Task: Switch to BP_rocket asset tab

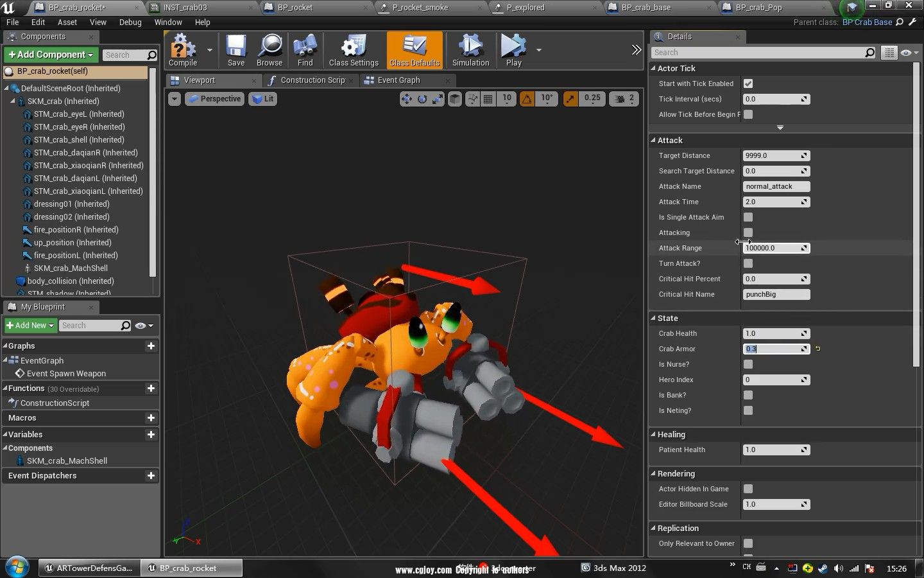Action: tap(295, 8)
